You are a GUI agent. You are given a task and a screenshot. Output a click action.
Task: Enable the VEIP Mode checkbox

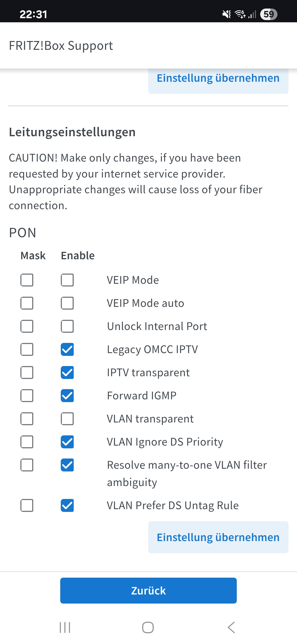click(x=67, y=280)
